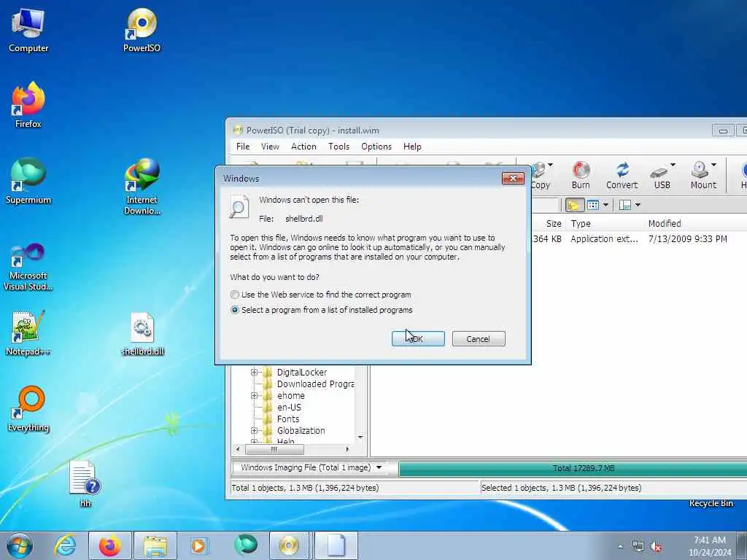Image resolution: width=747 pixels, height=560 pixels.
Task: Open the Internet Download Manager shortcut
Action: pos(142,187)
